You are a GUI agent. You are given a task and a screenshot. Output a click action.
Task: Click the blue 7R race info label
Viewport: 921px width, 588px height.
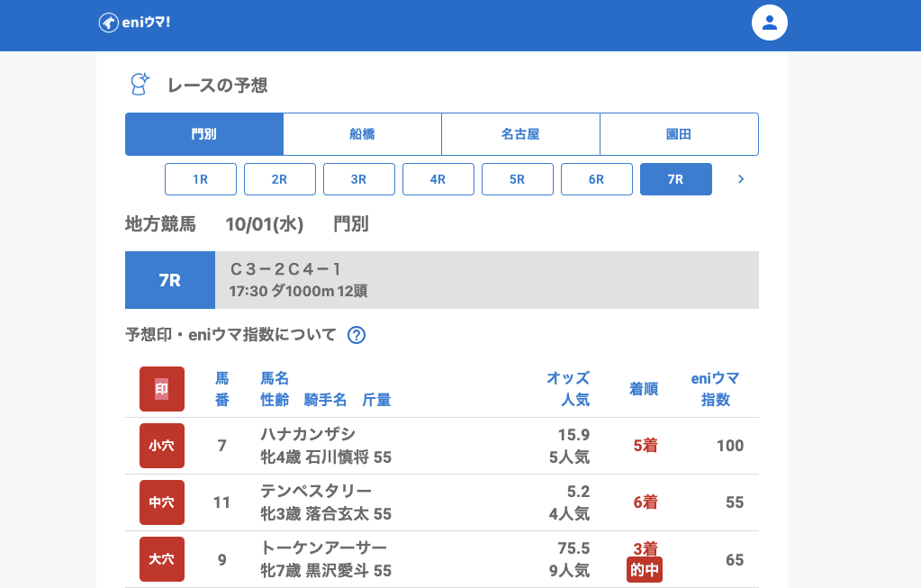tap(170, 280)
